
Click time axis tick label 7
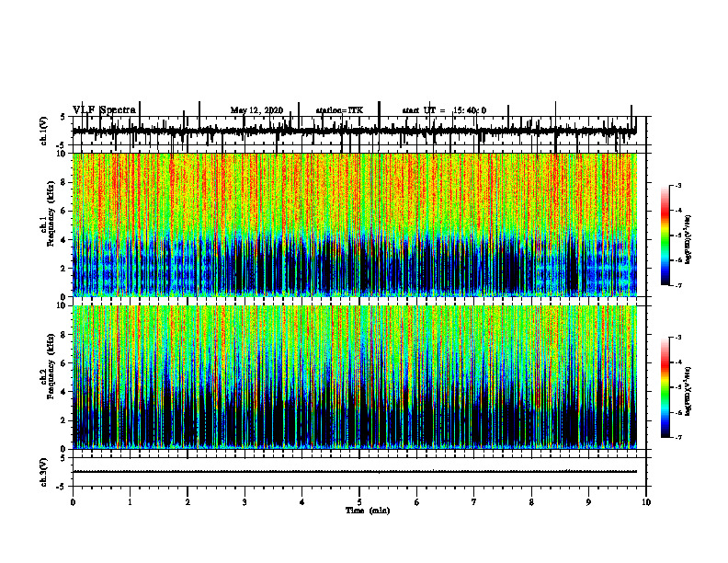pos(474,502)
